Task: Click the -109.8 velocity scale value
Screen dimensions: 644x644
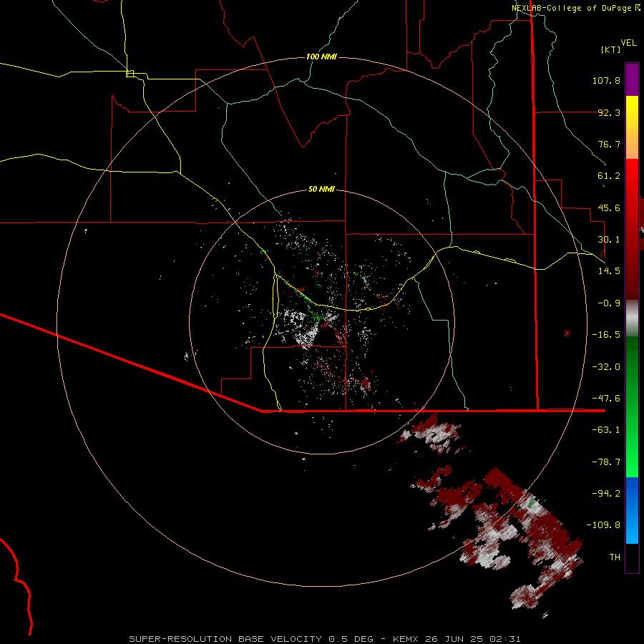Action: 603,525
